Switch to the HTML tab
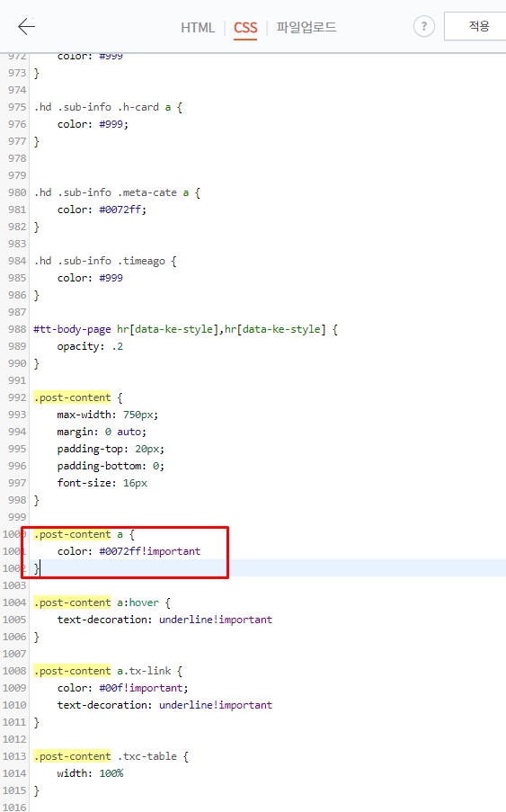Screen dimensions: 506x812 pos(198,28)
